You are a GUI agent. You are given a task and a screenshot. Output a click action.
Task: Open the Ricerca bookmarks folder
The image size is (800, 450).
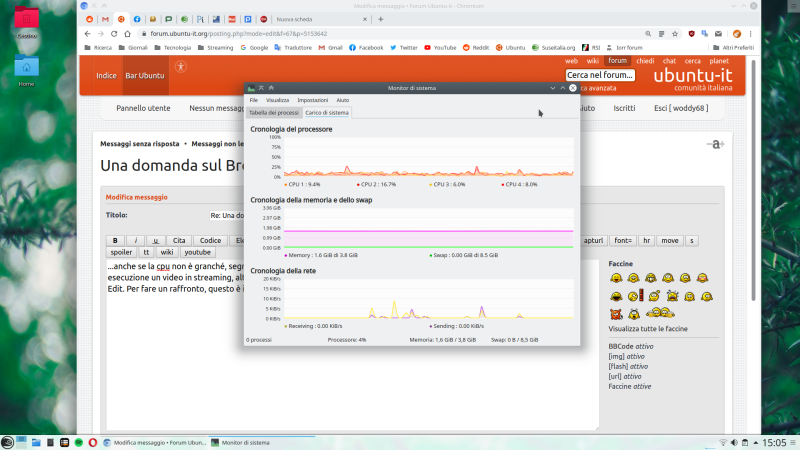[x=98, y=47]
